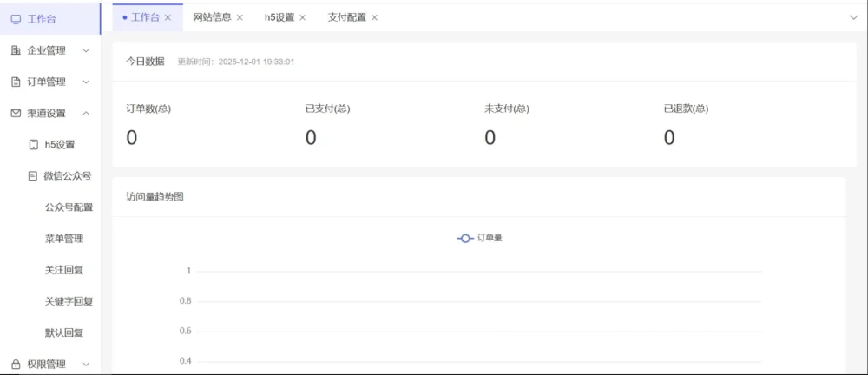
Task: Click the 微信公众号 icon in sidebar
Action: 33,176
